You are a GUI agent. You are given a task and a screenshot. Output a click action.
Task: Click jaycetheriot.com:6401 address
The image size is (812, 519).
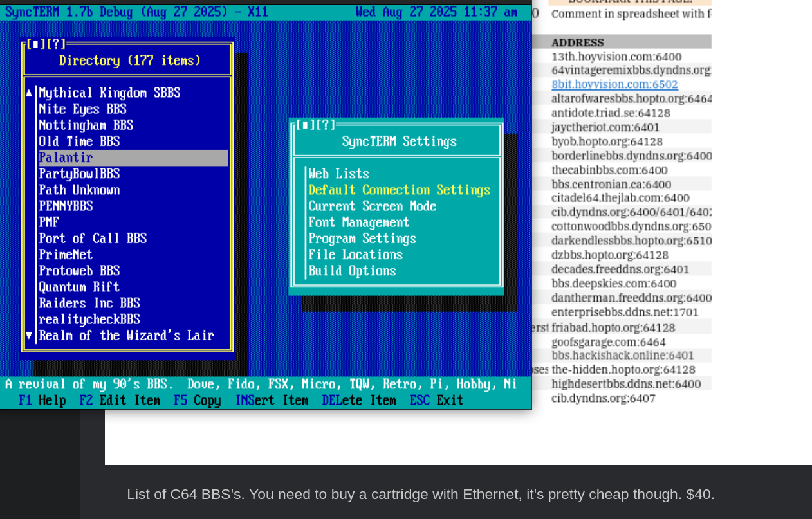coord(605,127)
